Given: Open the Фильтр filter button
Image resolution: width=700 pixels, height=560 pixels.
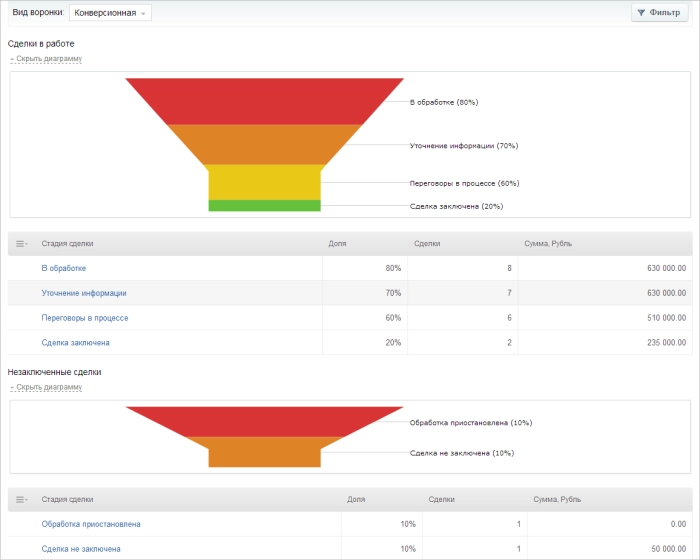Looking at the screenshot, I should [x=659, y=13].
